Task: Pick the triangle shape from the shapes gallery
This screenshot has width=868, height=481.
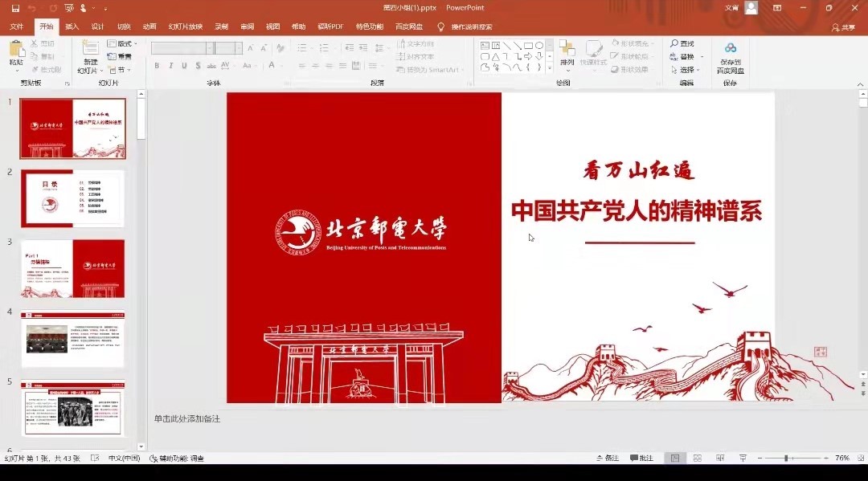Action: (495, 56)
